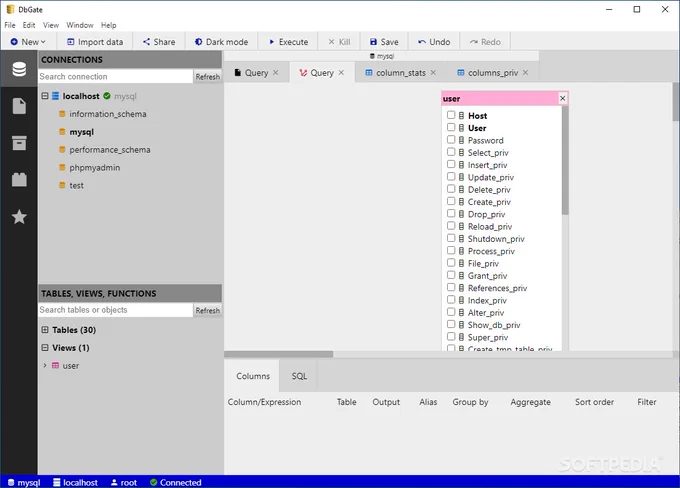
Task: Check the Super_priv column checkbox
Action: (451, 337)
